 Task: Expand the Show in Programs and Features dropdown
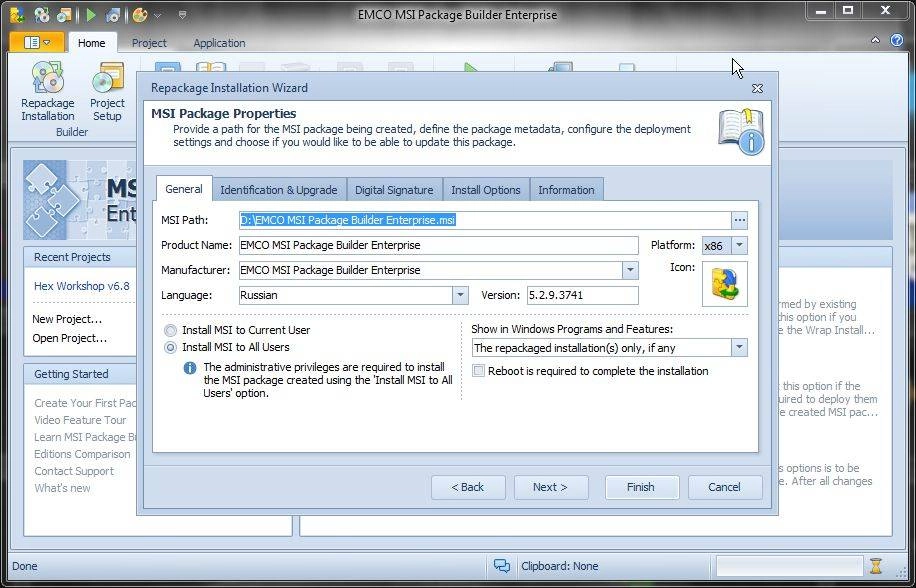[739, 348]
